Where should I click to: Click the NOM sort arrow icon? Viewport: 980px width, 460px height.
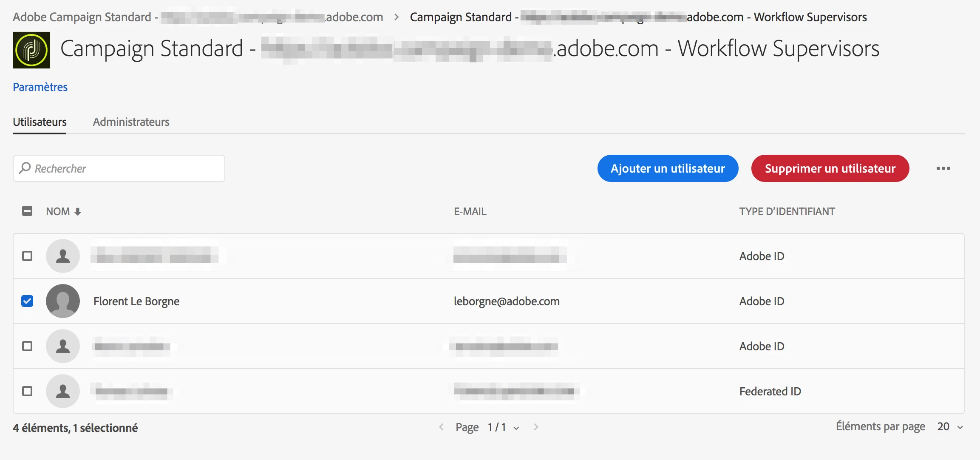pyautogui.click(x=78, y=212)
